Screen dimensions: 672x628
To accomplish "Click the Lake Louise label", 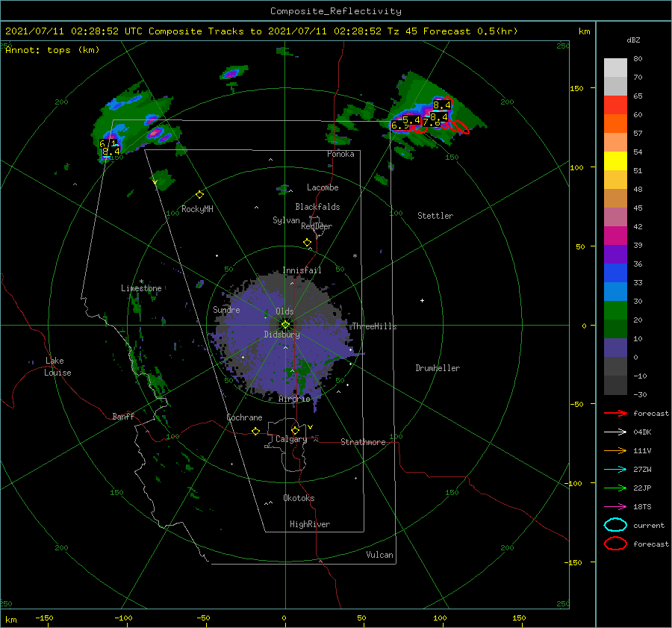I will (57, 367).
